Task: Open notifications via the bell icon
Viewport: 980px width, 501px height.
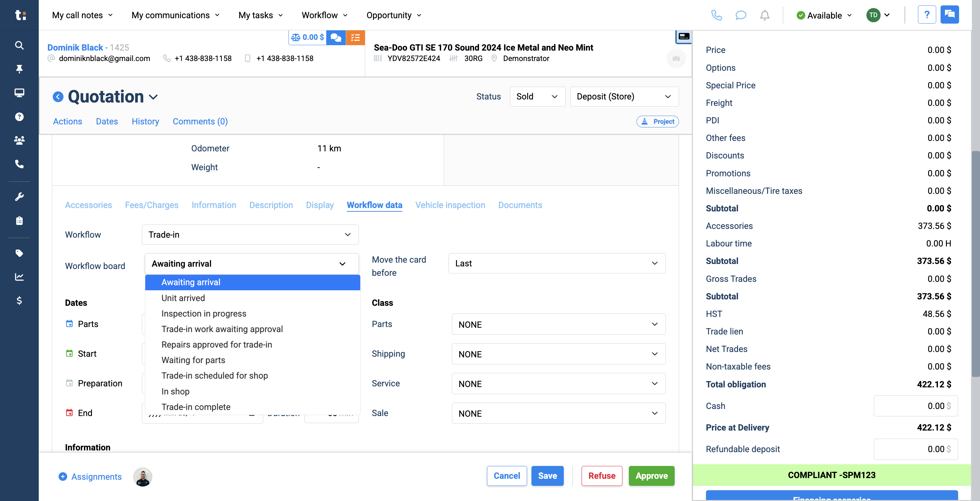Action: (765, 15)
